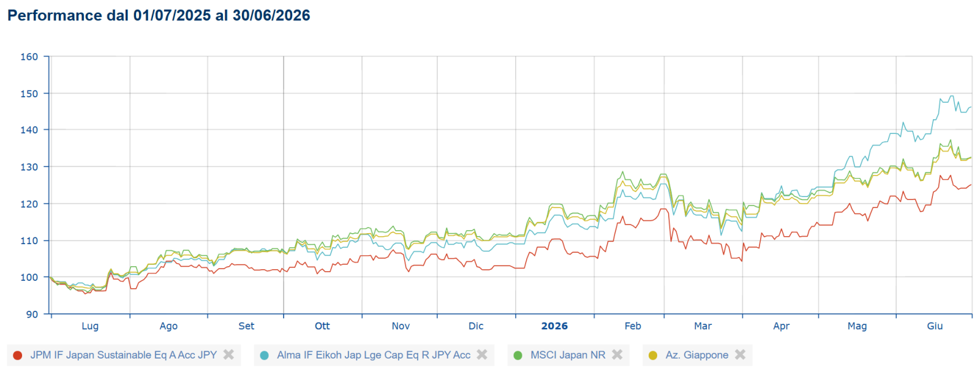Click the Dic month axis label

tap(476, 326)
